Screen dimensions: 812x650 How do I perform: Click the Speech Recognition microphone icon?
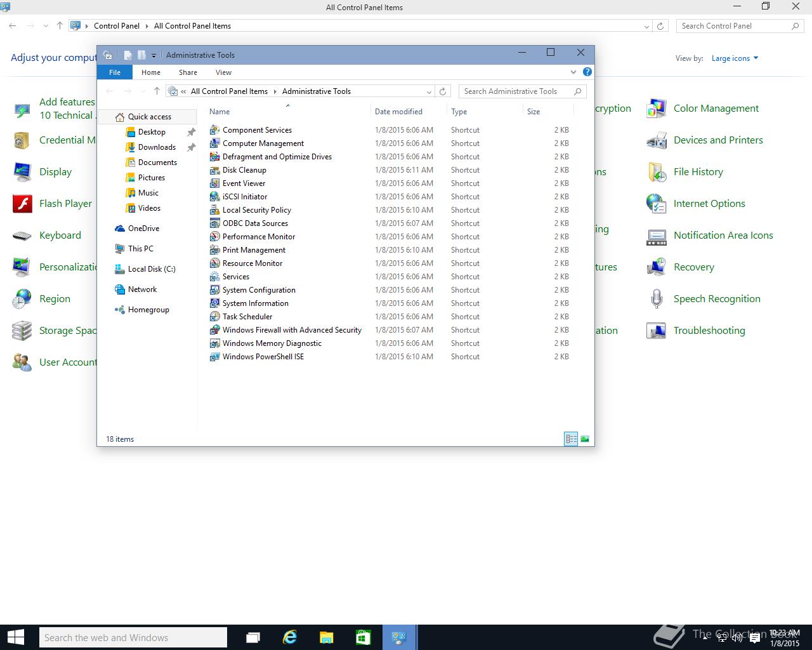(656, 299)
